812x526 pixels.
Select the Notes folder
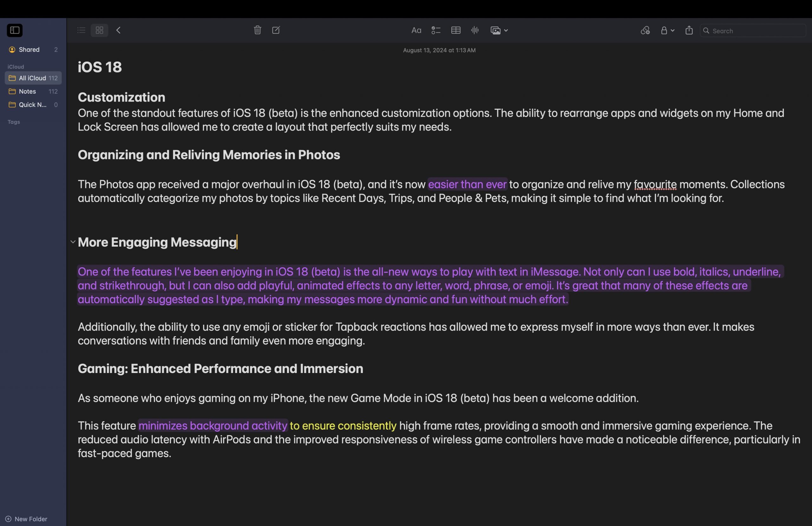point(33,91)
